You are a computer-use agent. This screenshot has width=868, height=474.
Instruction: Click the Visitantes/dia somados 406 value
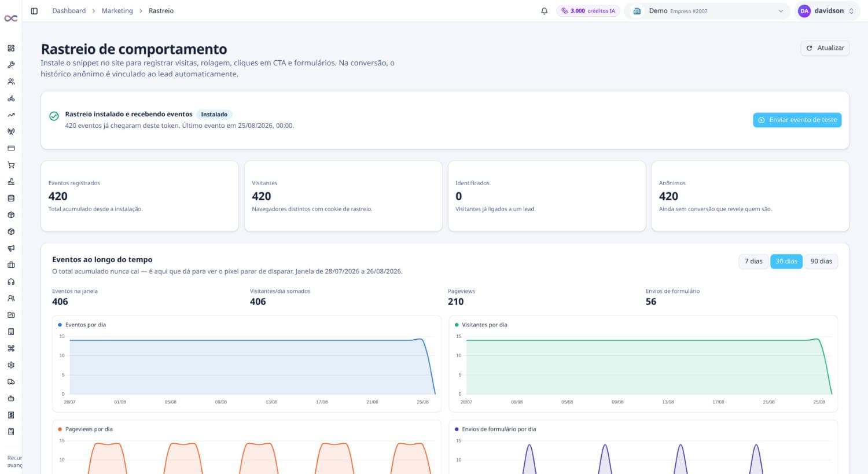[x=258, y=302]
